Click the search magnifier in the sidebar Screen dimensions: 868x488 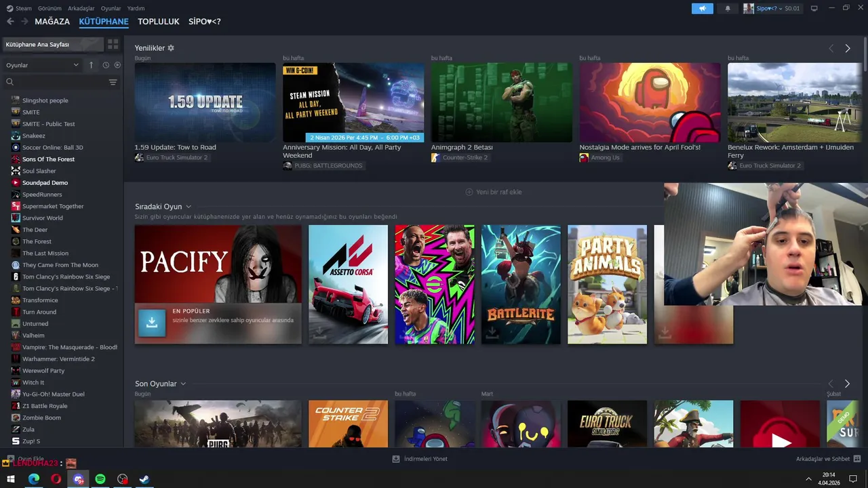point(9,82)
